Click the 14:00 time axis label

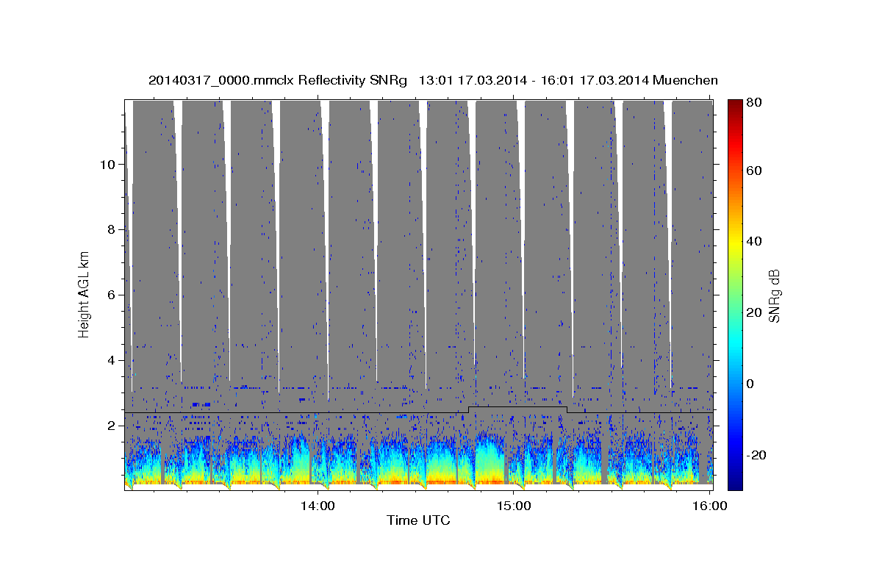pyautogui.click(x=318, y=506)
